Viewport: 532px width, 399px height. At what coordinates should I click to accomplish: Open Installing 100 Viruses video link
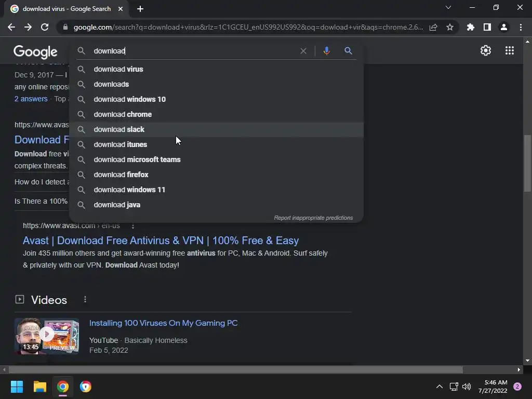(x=163, y=323)
